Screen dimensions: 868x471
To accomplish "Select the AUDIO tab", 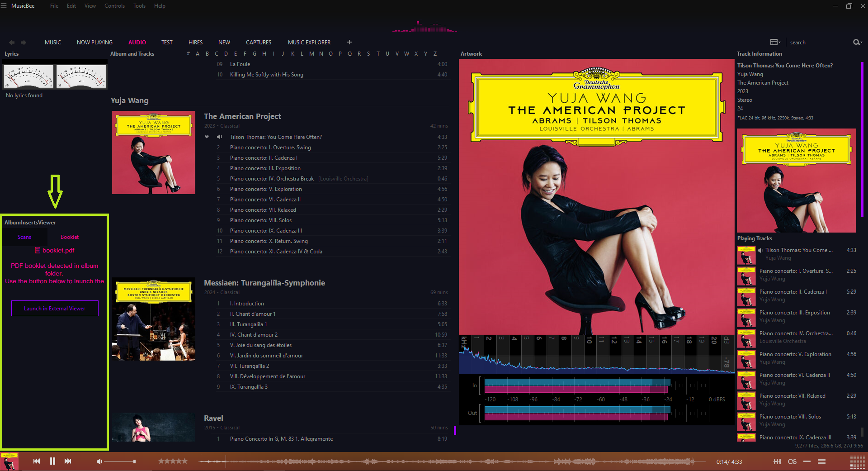I will pyautogui.click(x=137, y=43).
